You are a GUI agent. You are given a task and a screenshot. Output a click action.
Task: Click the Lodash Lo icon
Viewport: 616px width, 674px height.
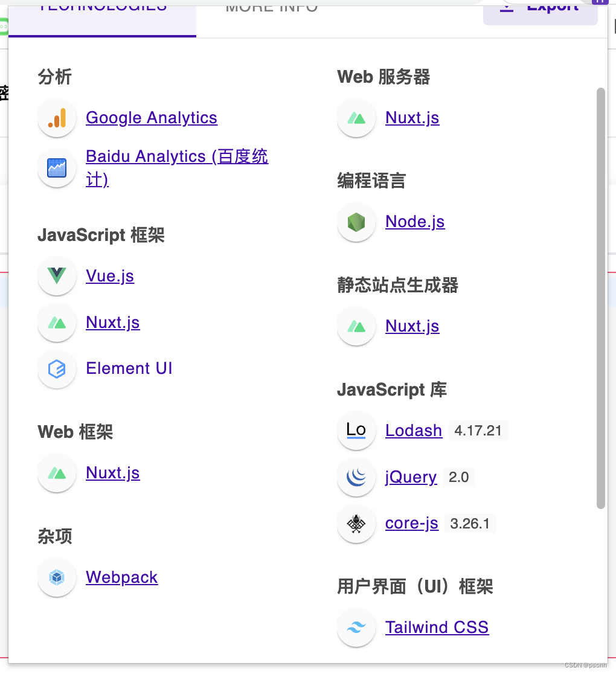pyautogui.click(x=356, y=430)
